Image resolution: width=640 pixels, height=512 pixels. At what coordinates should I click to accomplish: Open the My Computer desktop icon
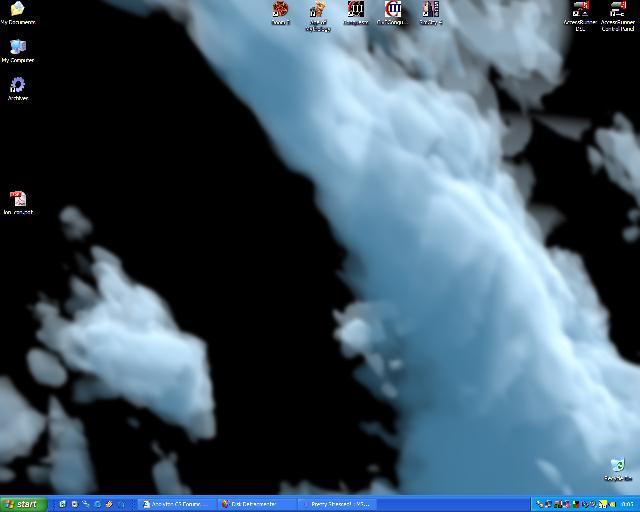pos(17,49)
